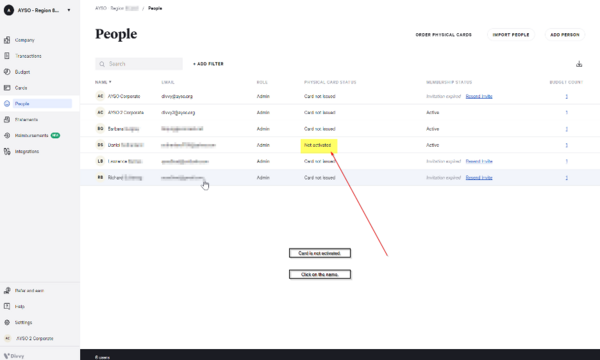Sort by the Name column header
The image size is (600, 360).
(103, 82)
